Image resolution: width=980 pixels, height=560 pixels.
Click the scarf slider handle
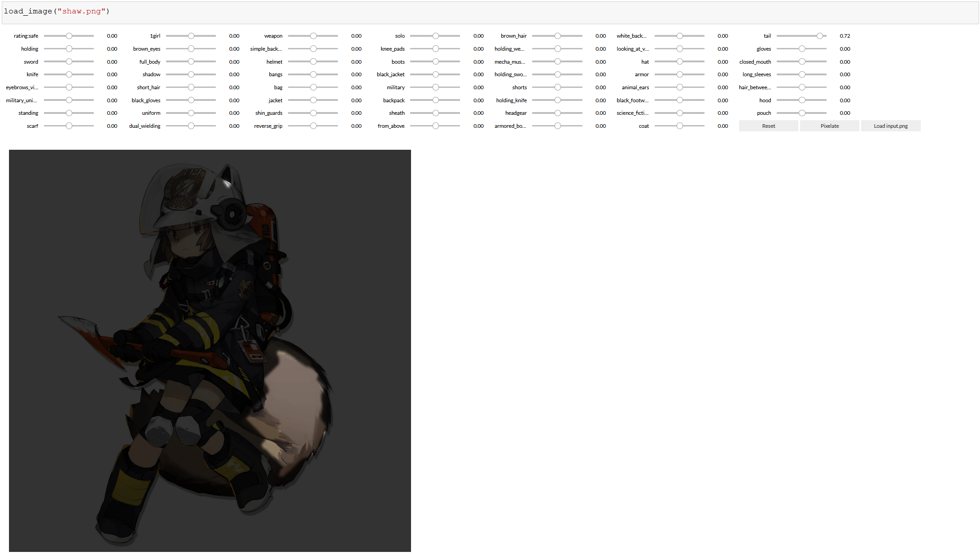pos(69,126)
